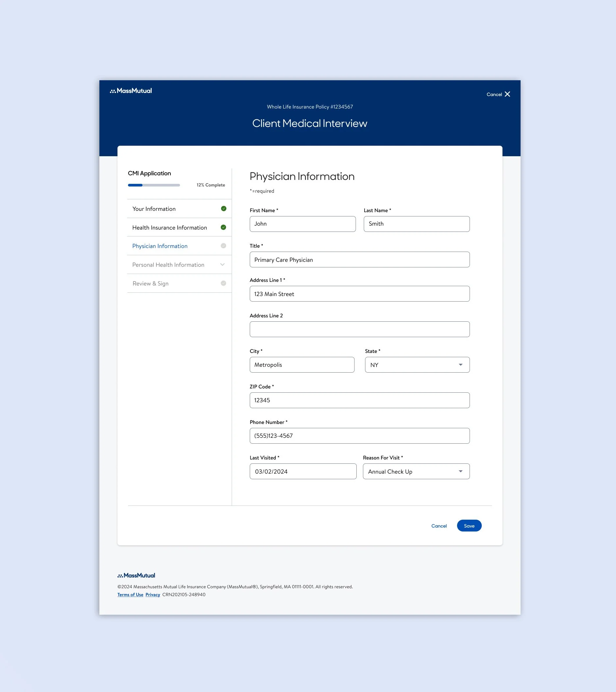Click the CMI Application progress bar
The width and height of the screenshot is (616, 692).
(154, 185)
